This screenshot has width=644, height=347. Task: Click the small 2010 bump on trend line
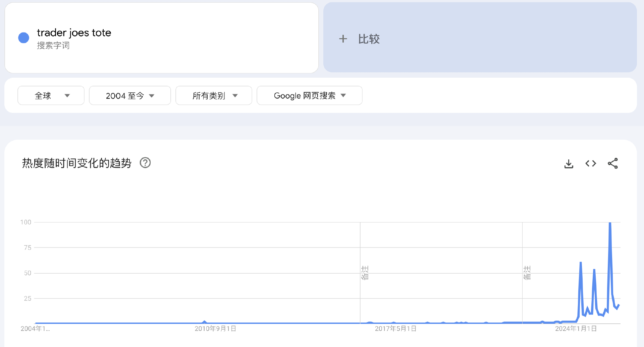coord(205,322)
